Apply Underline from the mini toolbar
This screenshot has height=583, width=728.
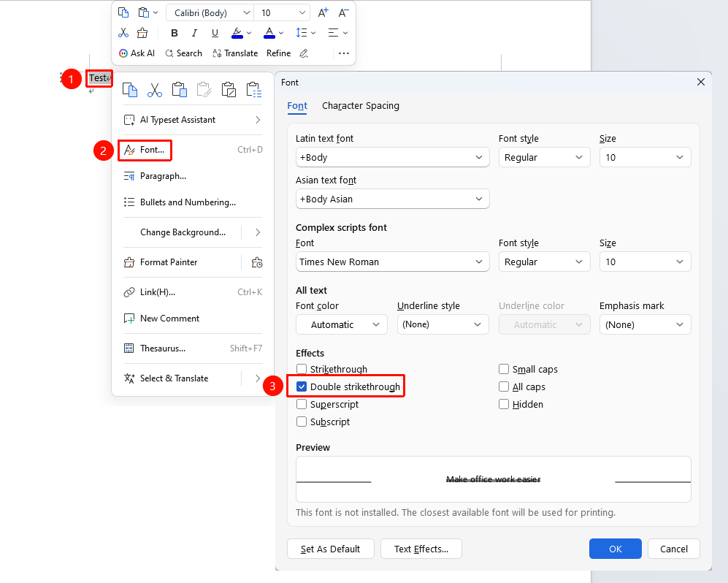[x=215, y=33]
